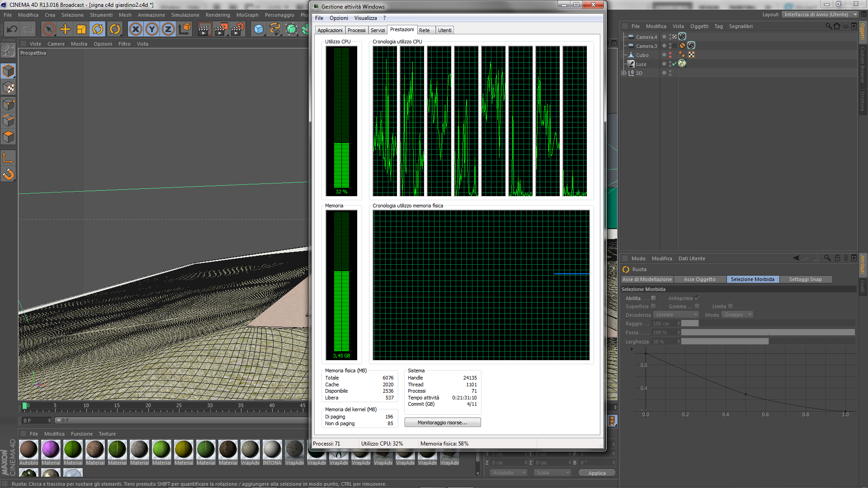Click Render to active view clapperboard icon
Viewport: 868px width, 488px height.
click(x=204, y=29)
